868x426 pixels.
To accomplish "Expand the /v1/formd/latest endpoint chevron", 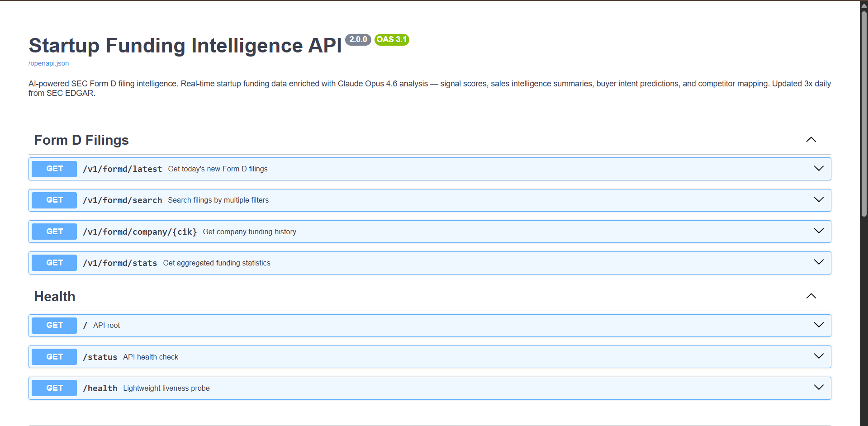I will [819, 168].
